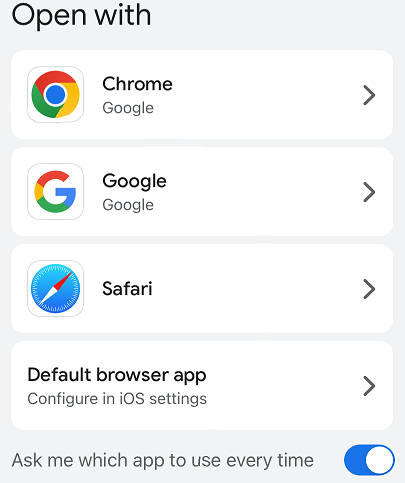Screen dimensions: 405x483
Task: Tap the Chrome app icon
Action: (x=55, y=95)
